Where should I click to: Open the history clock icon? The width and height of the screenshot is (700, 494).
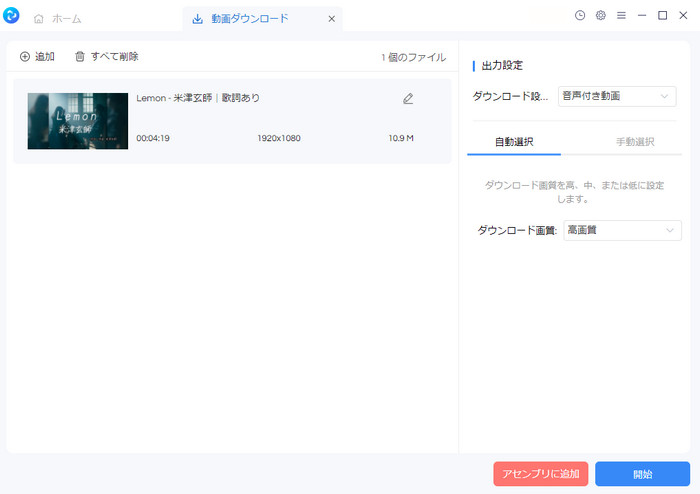[580, 16]
